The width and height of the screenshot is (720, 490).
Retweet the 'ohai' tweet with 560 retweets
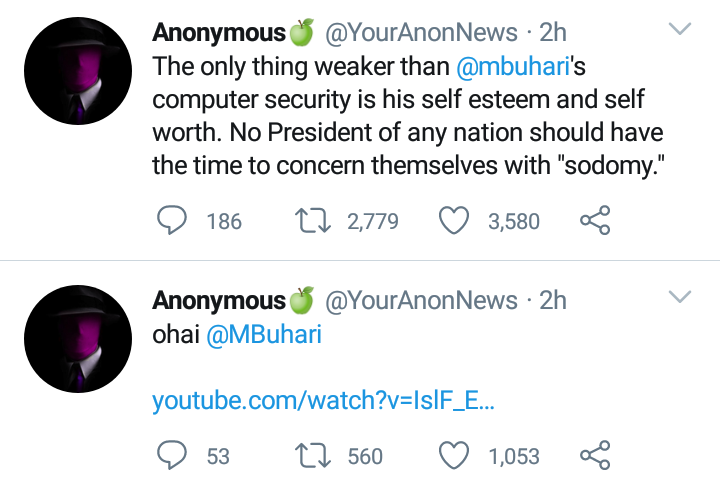click(x=314, y=456)
